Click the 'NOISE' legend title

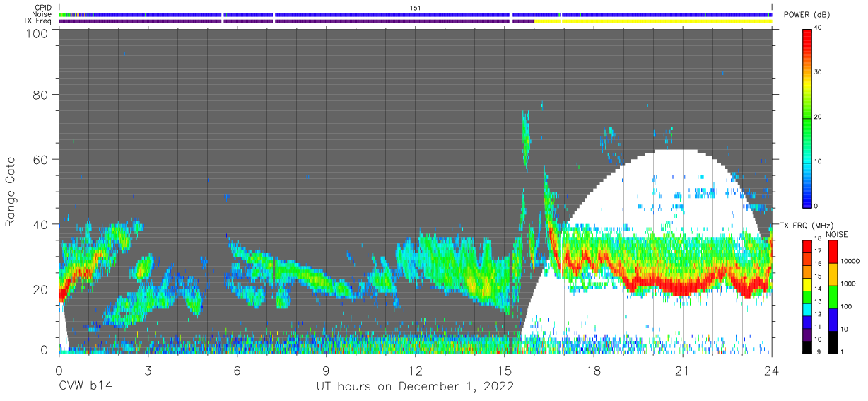coord(837,234)
